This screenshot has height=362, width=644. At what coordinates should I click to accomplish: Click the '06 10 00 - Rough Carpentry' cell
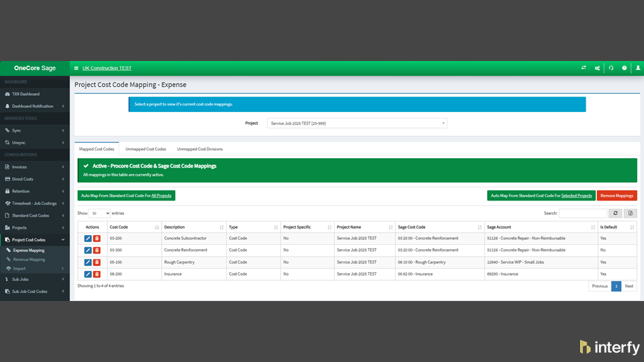point(439,262)
